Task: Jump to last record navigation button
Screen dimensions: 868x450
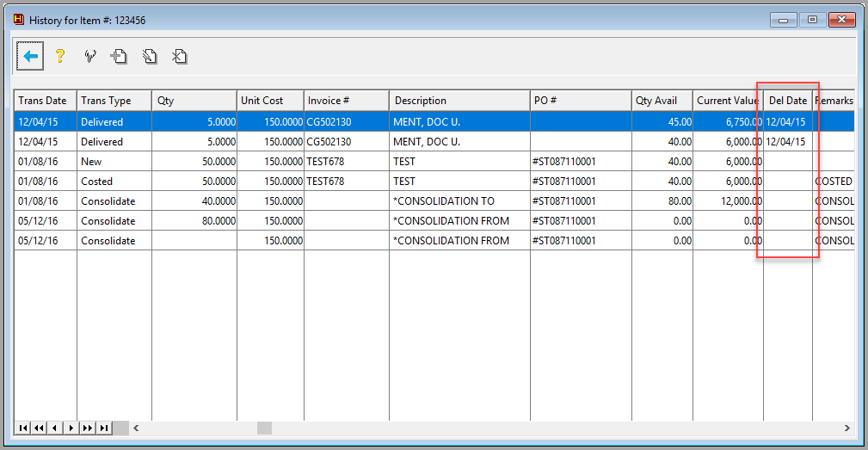Action: [104, 428]
